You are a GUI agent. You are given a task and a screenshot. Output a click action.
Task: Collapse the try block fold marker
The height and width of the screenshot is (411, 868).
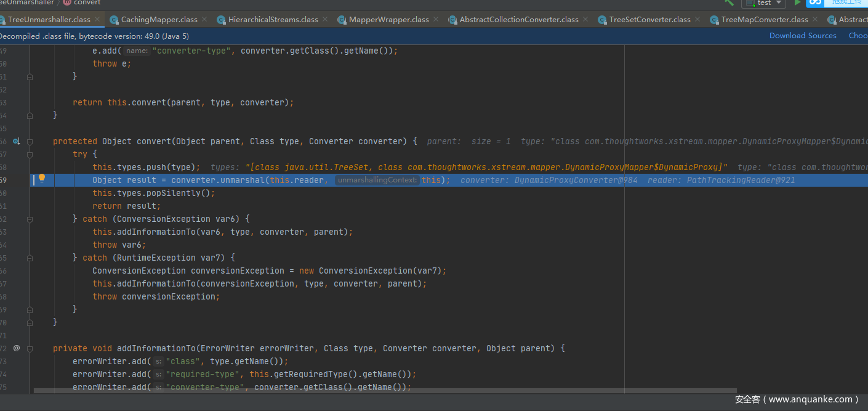pos(30,154)
